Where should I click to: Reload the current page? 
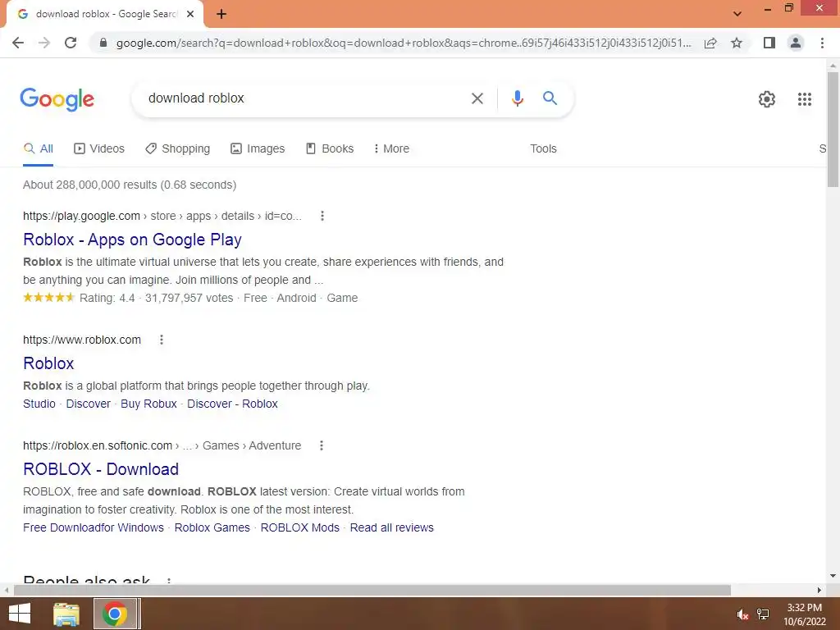click(x=71, y=43)
